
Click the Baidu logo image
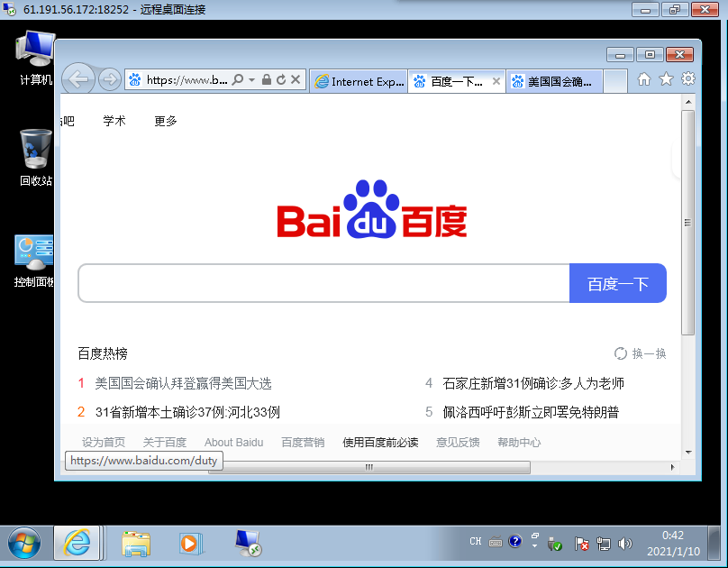pos(372,209)
